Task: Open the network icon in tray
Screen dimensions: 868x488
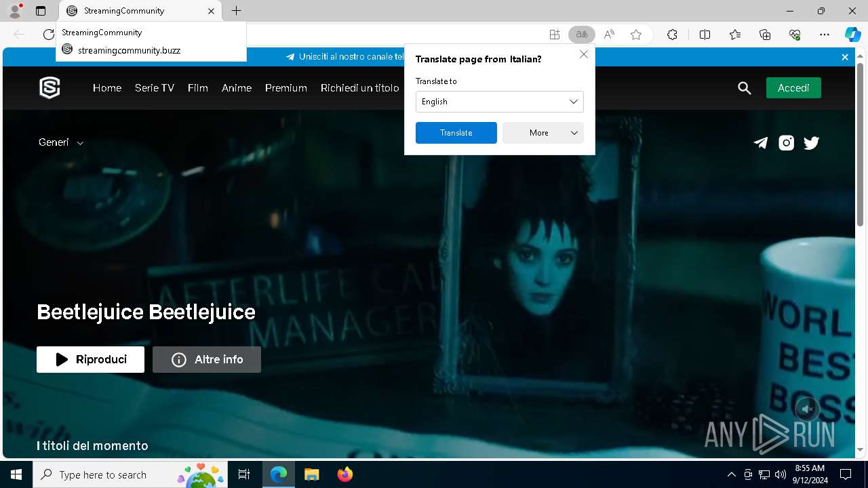Action: [x=764, y=474]
